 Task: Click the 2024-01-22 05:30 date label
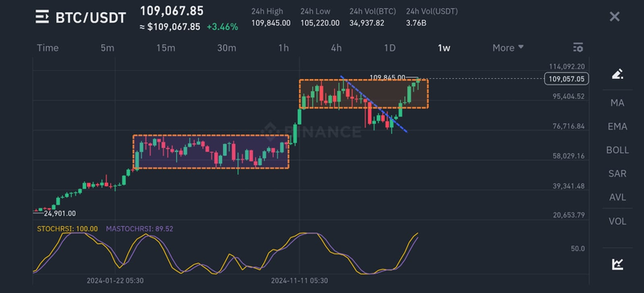[115, 281]
